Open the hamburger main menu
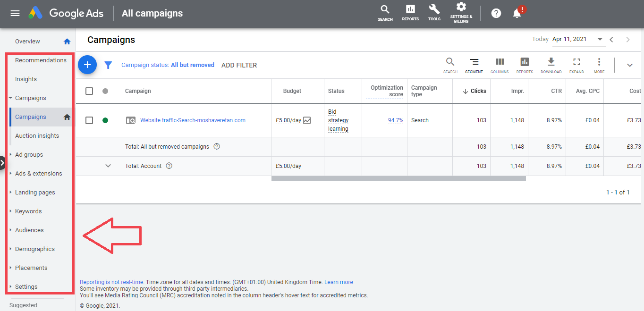644x311 pixels. coord(15,13)
